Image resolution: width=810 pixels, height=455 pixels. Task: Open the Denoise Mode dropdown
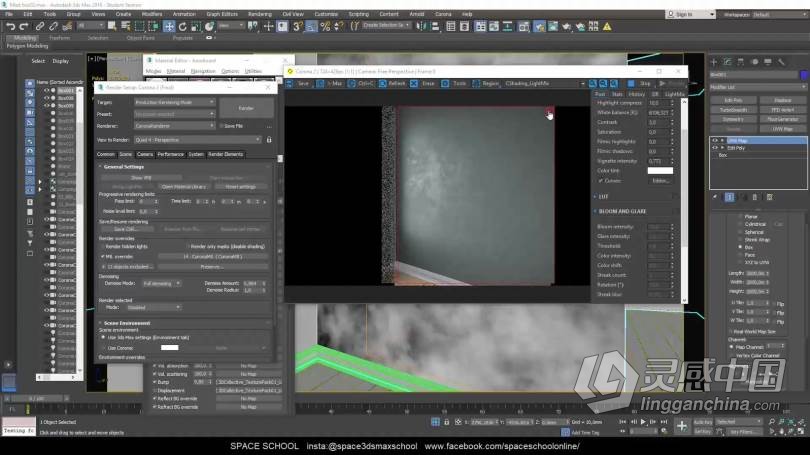pyautogui.click(x=162, y=284)
